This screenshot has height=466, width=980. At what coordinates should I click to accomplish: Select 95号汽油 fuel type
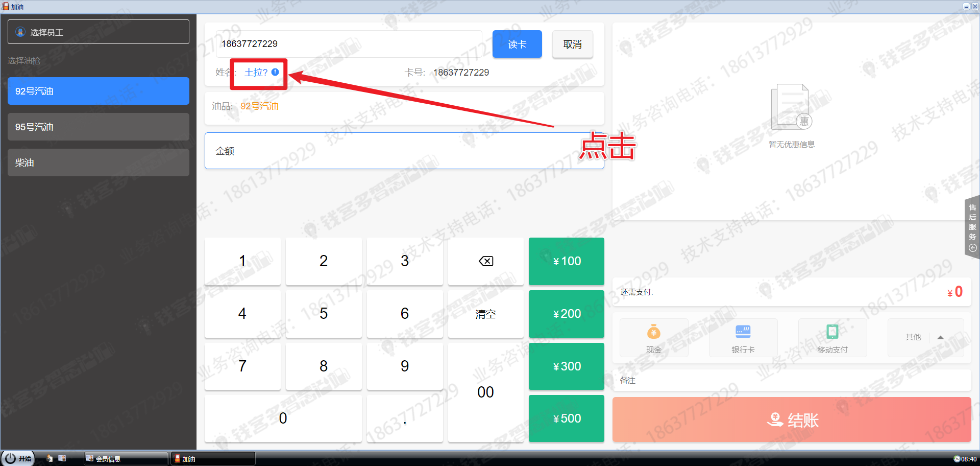(99, 127)
